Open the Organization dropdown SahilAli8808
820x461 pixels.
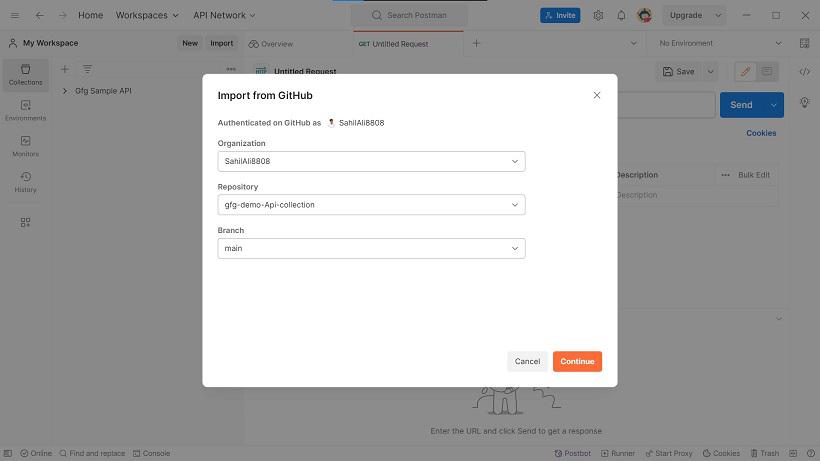click(371, 162)
